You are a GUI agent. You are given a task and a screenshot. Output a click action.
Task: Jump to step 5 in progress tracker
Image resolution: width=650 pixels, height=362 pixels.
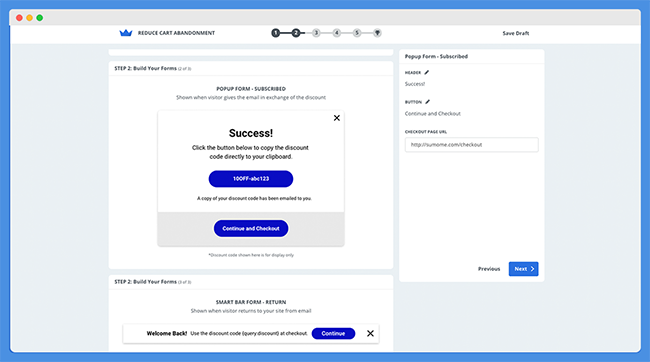357,33
